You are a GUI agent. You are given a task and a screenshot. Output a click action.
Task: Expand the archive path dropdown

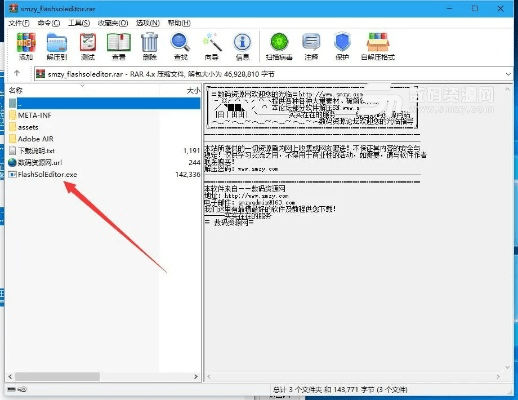coord(508,74)
